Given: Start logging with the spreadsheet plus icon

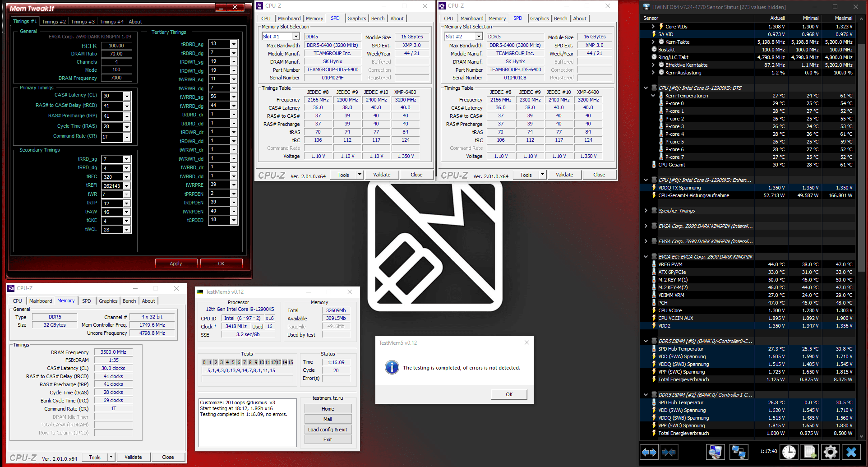Looking at the screenshot, I should (810, 452).
